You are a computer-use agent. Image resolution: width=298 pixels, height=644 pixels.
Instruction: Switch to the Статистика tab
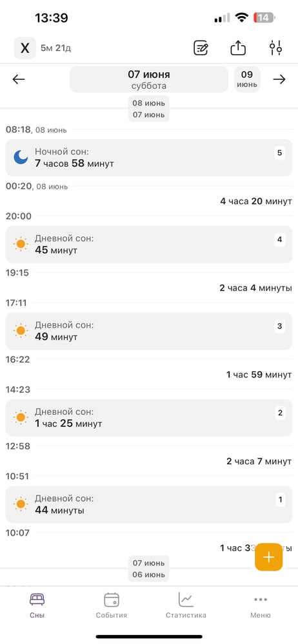(x=186, y=605)
